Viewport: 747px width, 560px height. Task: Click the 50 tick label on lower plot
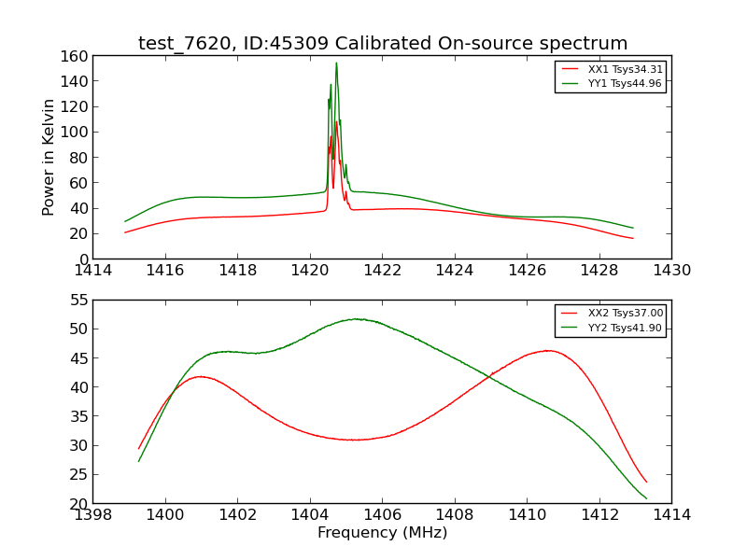(78, 329)
